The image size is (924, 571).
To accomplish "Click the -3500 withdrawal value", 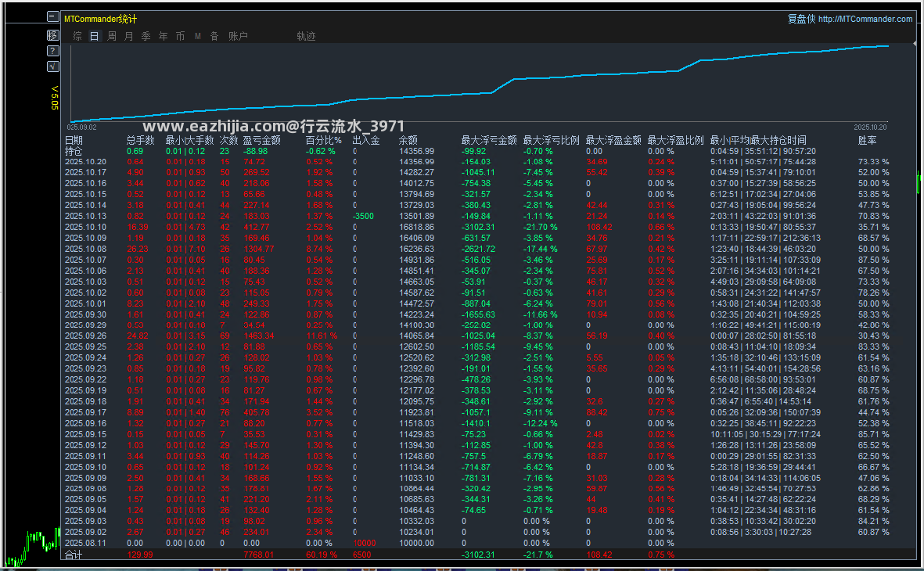I will point(363,216).
